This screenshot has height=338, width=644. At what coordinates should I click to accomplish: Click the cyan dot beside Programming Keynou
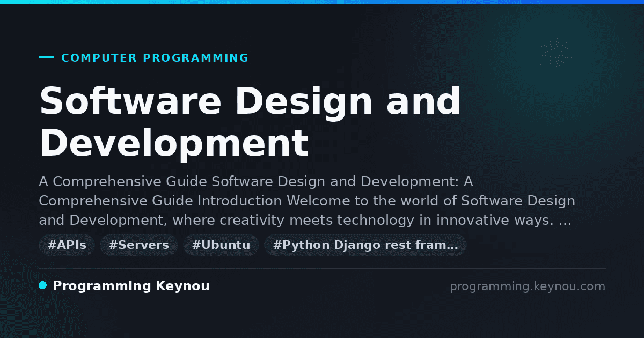(x=43, y=285)
